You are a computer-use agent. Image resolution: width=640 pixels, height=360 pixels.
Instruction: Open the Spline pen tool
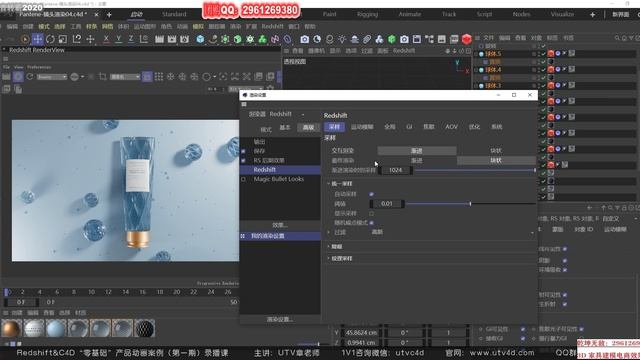tap(213, 39)
